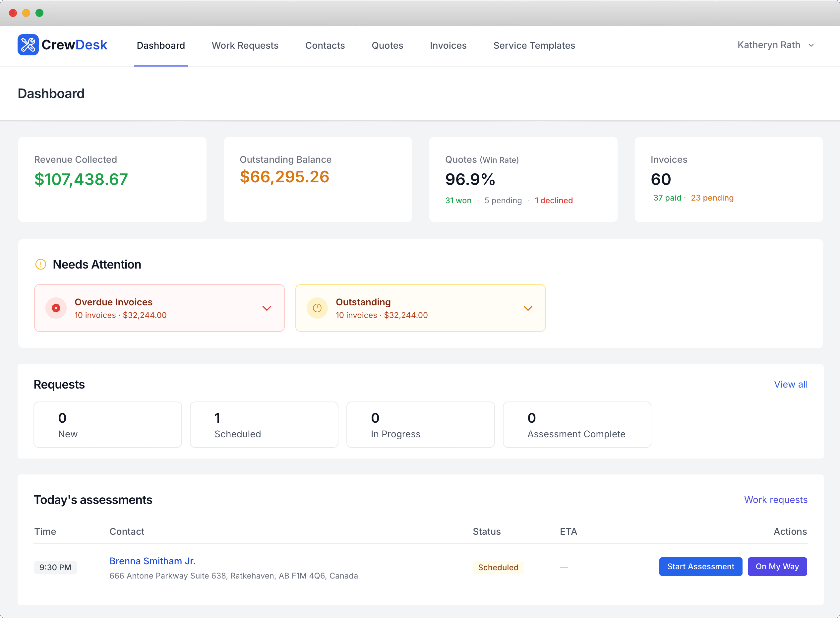Open the Contacts section
Viewport: 840px width, 618px height.
point(325,45)
